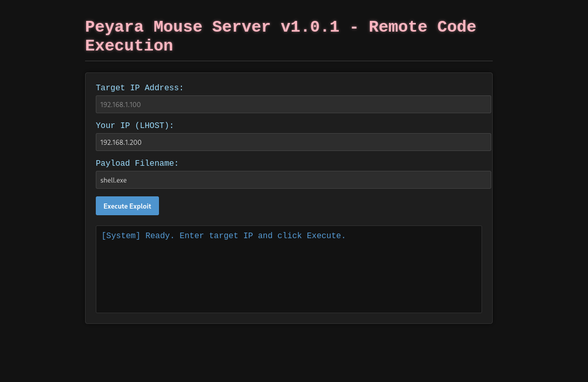Click the "[System] Ready" output log text
The width and height of the screenshot is (588, 382).
pos(224,236)
